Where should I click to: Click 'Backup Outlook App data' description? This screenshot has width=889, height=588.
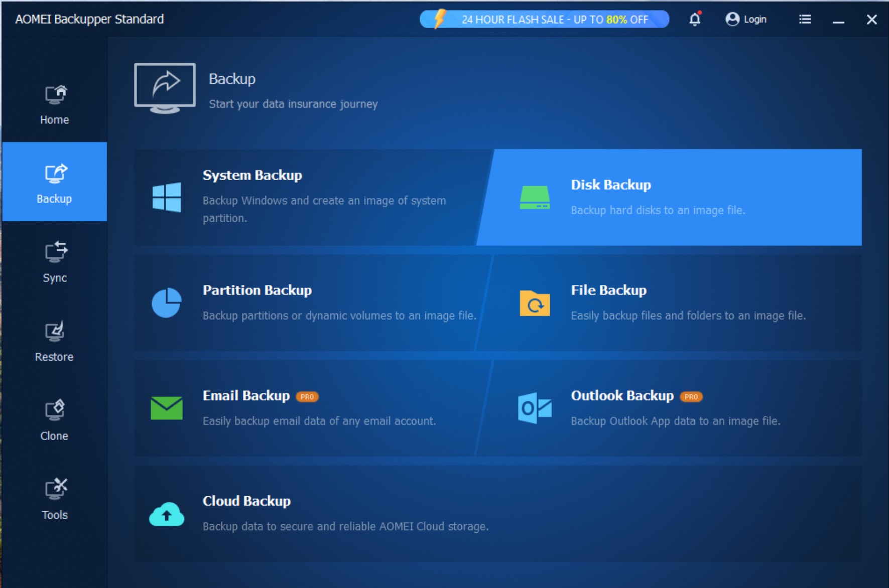676,421
